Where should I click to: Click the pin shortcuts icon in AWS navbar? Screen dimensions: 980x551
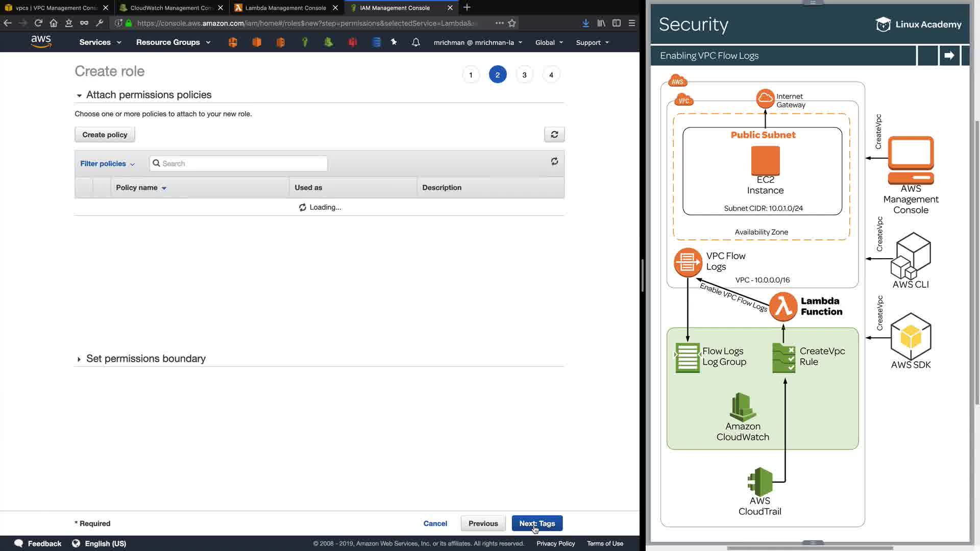pos(394,42)
